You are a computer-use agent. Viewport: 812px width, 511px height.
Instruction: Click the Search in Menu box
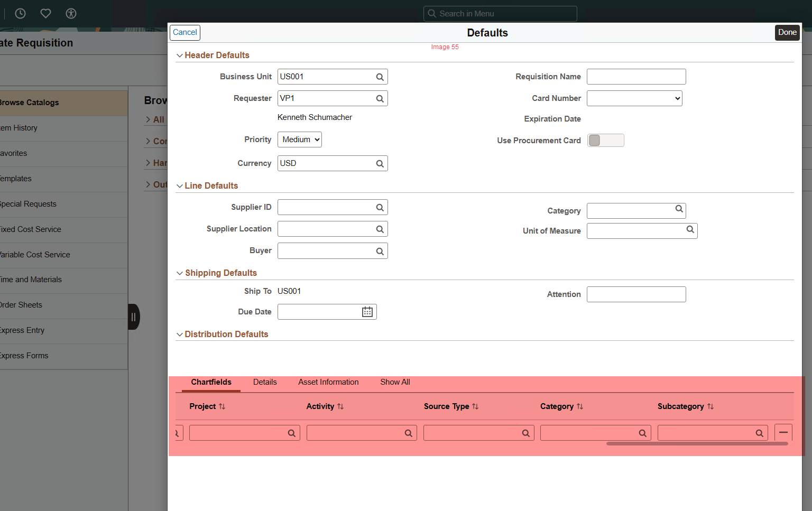tap(500, 14)
